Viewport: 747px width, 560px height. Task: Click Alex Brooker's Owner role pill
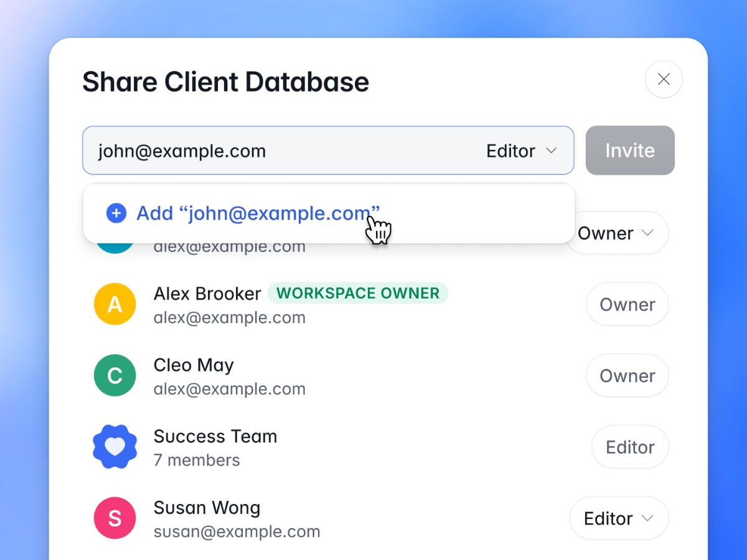pos(627,304)
